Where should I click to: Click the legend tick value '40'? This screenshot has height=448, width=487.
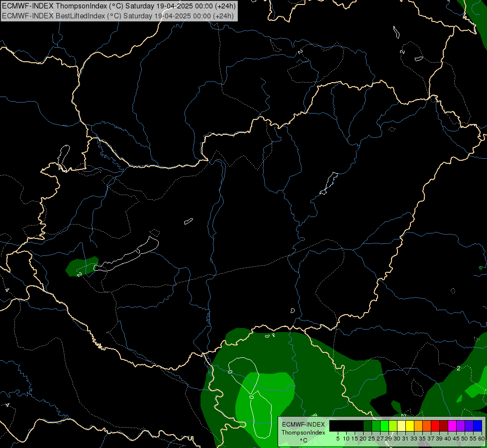(x=448, y=439)
